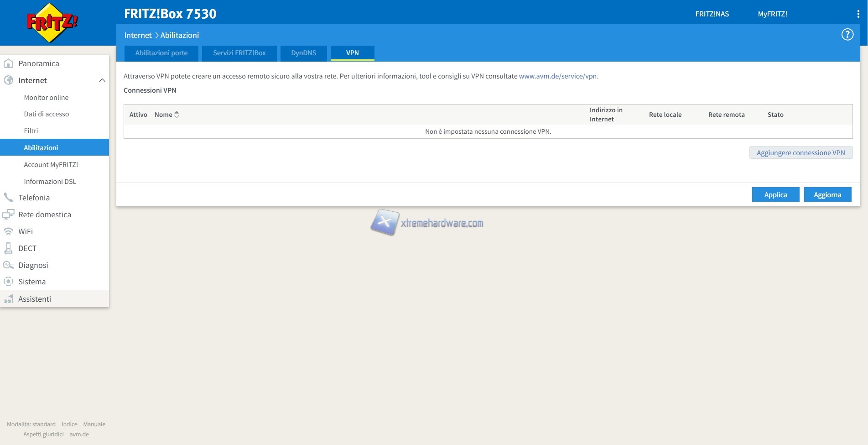Open FRITZ!NAS from the header

712,14
